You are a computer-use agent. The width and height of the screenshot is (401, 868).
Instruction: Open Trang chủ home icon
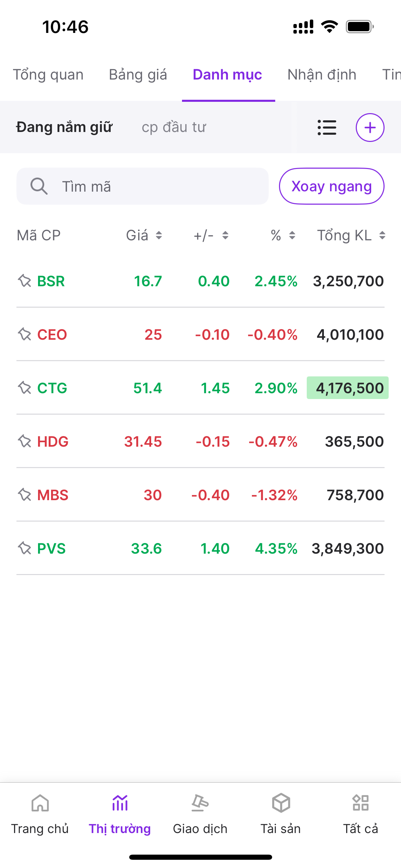point(40,803)
